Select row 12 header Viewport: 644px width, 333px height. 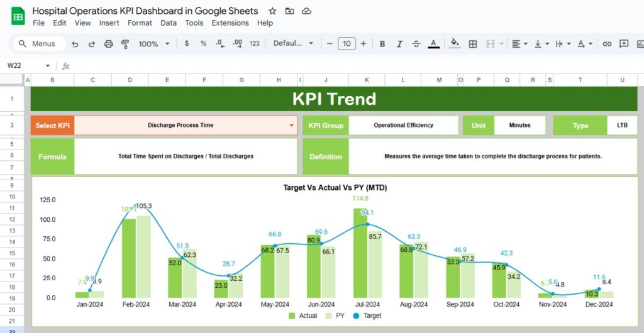pos(12,219)
